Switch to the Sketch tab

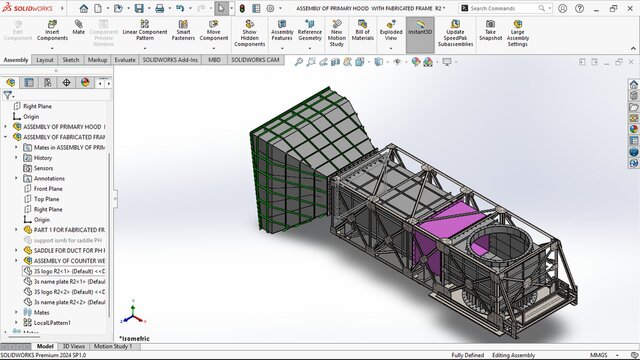(71, 60)
